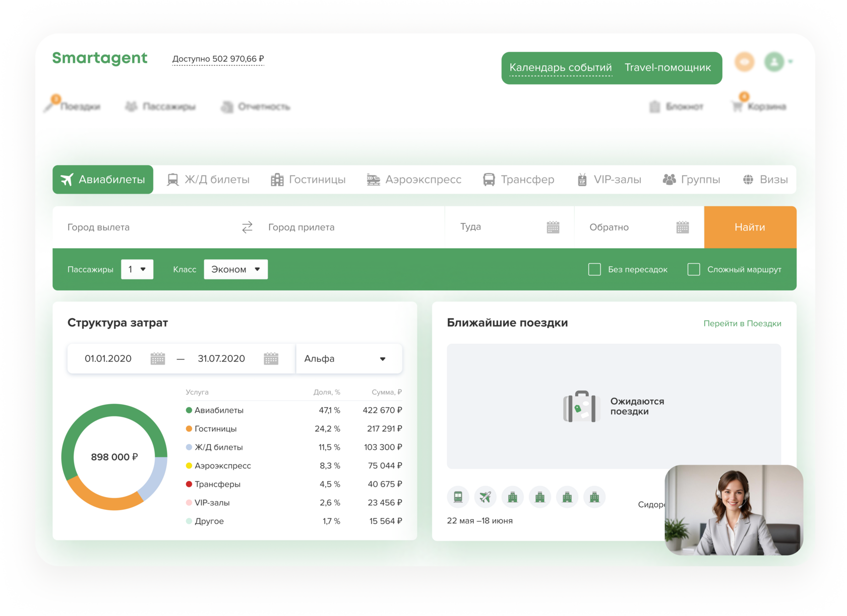
Task: Switch to Ж/Д билеты tab
Action: click(208, 179)
